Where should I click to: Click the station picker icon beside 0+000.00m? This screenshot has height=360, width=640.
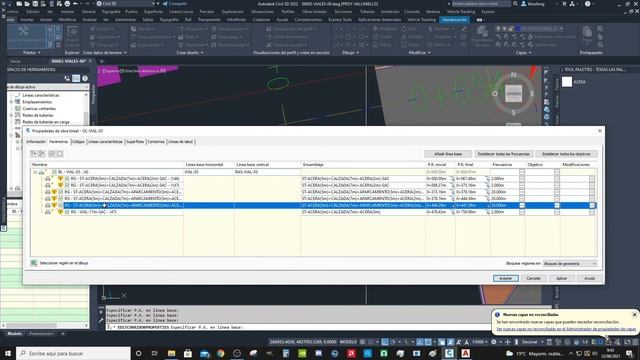click(x=452, y=179)
